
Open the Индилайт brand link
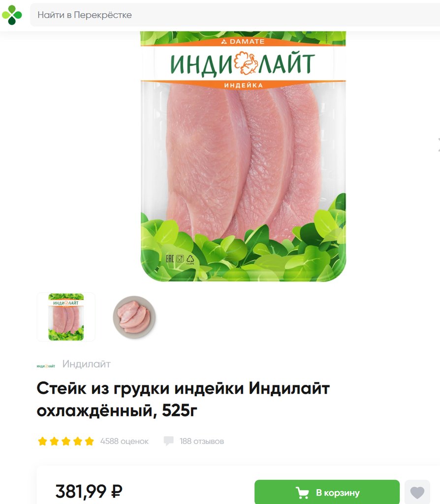pos(87,364)
